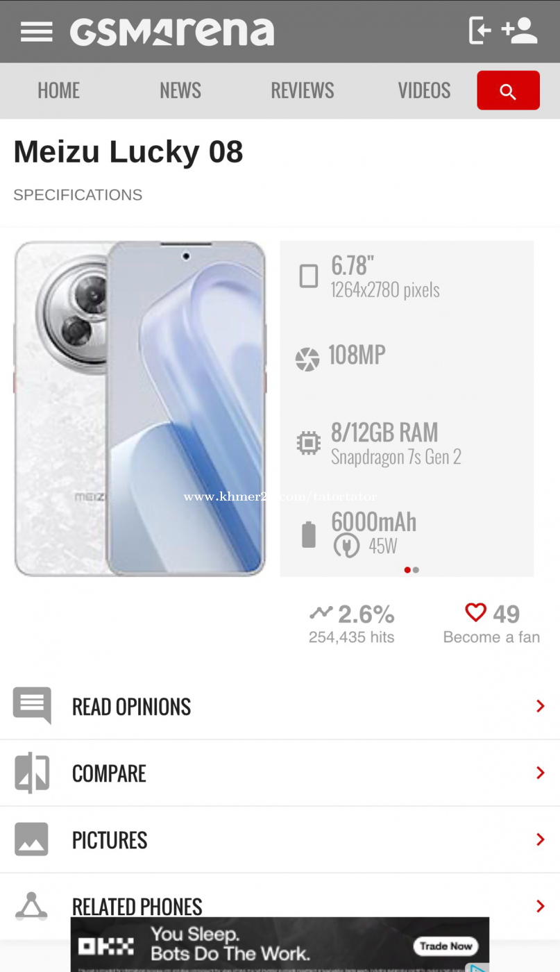Expand Compare via its red chevron

[541, 773]
